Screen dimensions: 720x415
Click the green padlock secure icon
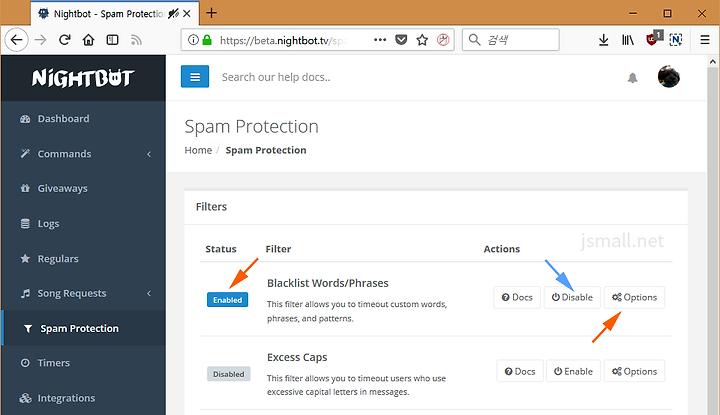207,40
